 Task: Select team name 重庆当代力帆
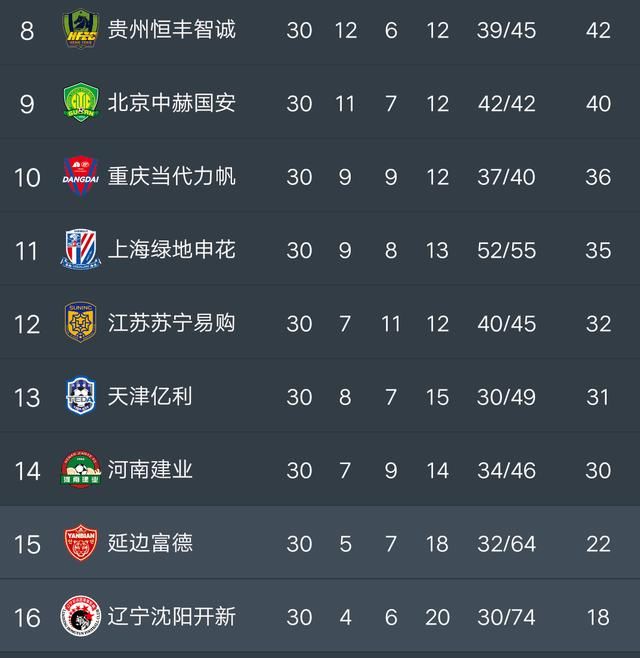172,176
